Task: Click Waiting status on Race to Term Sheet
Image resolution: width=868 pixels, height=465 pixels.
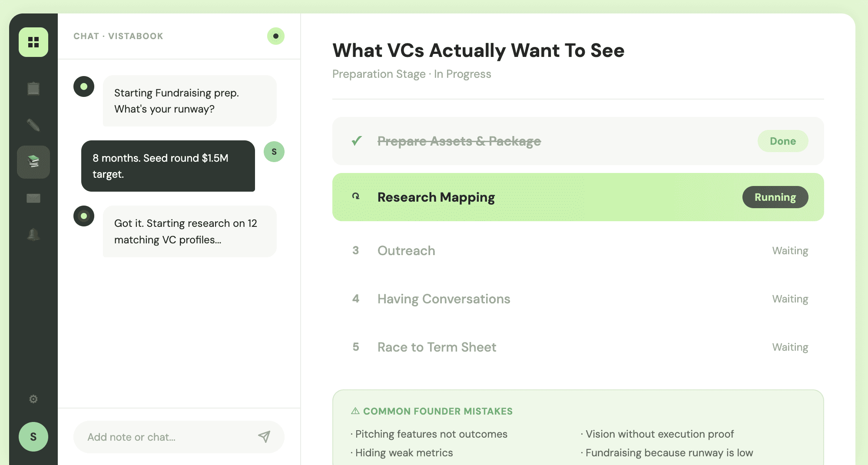Action: (790, 347)
